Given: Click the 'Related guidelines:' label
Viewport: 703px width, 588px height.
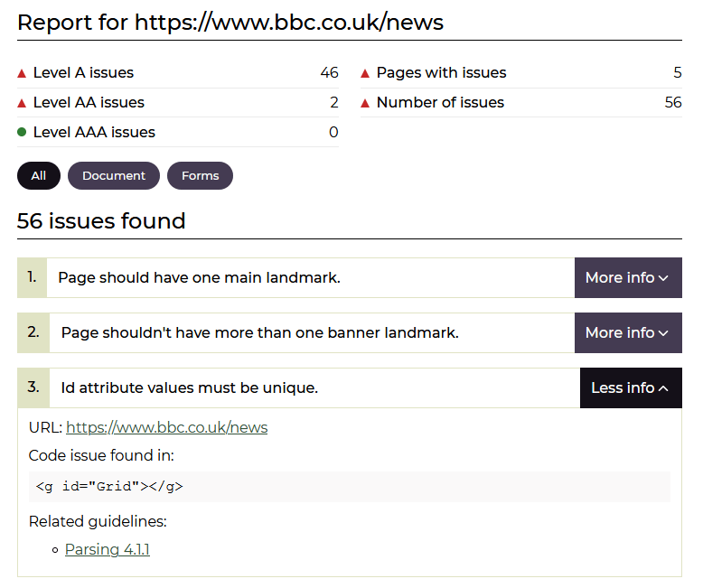Looking at the screenshot, I should click(98, 521).
